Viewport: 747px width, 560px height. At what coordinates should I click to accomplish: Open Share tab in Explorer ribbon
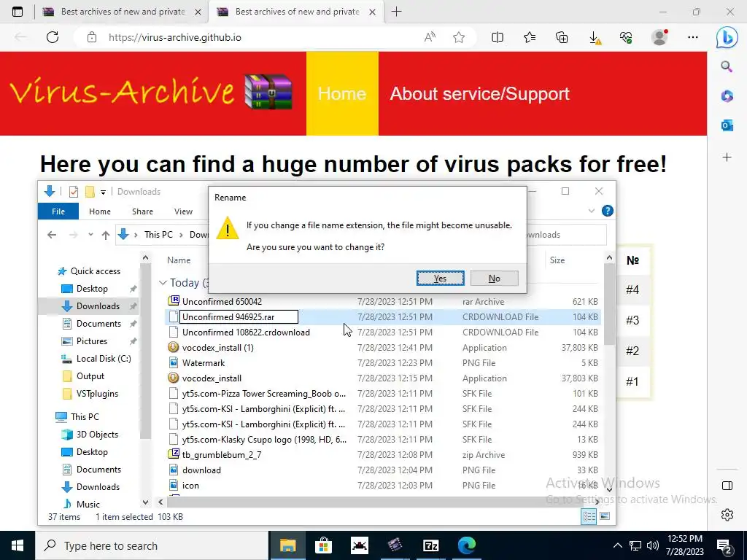click(142, 211)
